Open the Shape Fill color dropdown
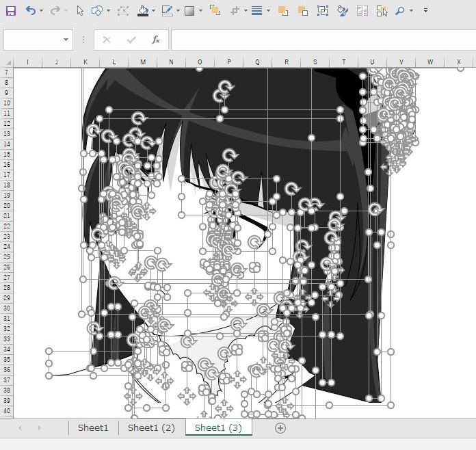This screenshot has height=450, width=476. 153,11
